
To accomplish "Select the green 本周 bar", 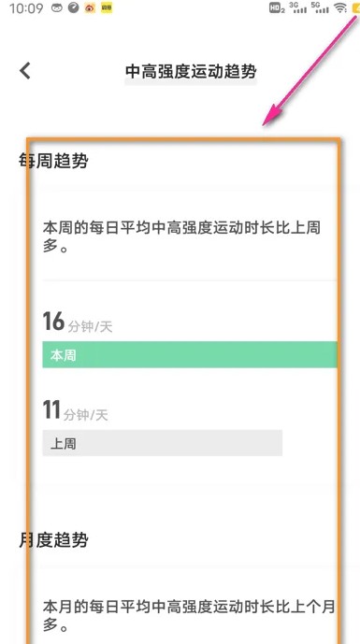I will (x=190, y=354).
